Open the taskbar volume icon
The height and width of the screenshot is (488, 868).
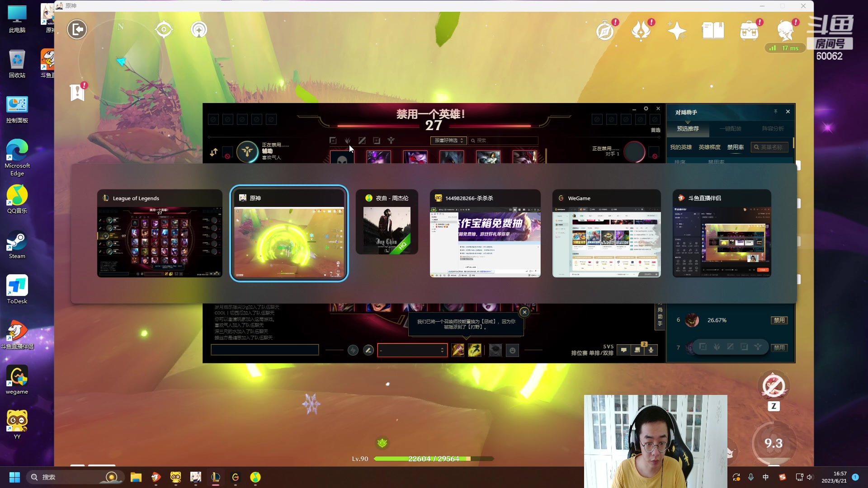(809, 477)
